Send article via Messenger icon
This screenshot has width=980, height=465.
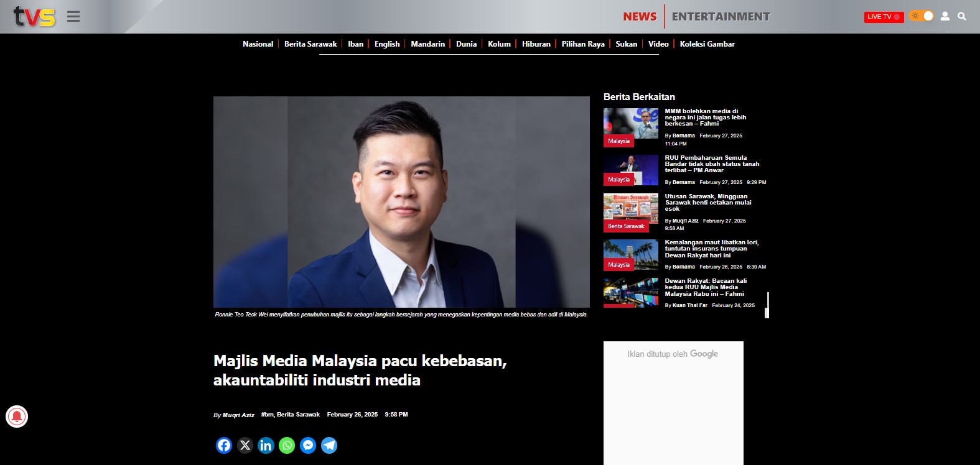(308, 445)
